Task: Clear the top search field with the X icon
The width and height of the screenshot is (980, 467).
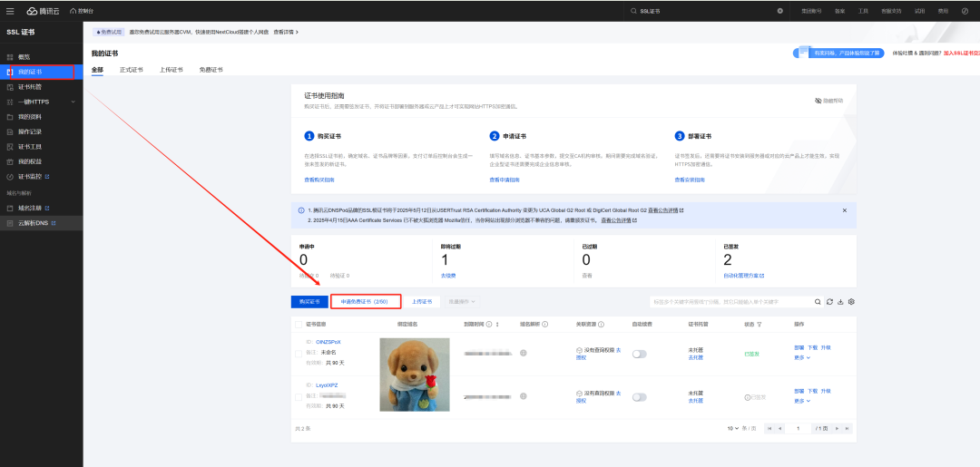Action: tap(779, 11)
